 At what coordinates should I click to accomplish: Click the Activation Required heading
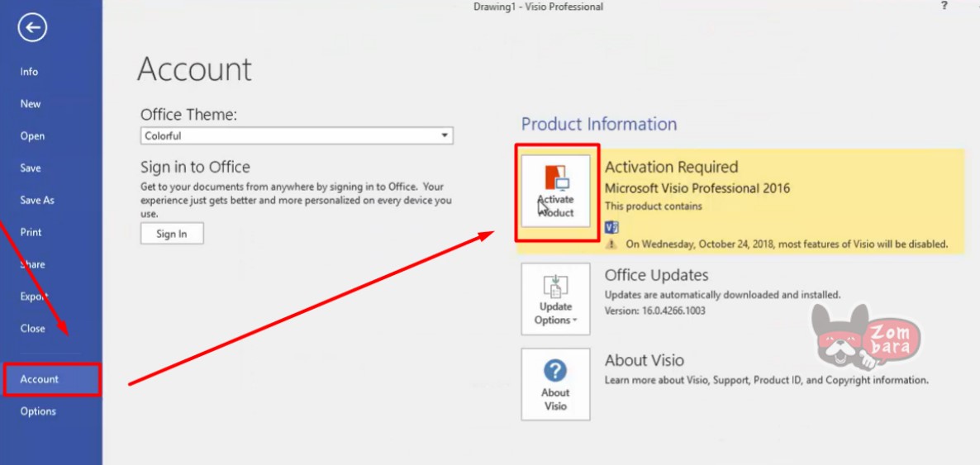671,167
